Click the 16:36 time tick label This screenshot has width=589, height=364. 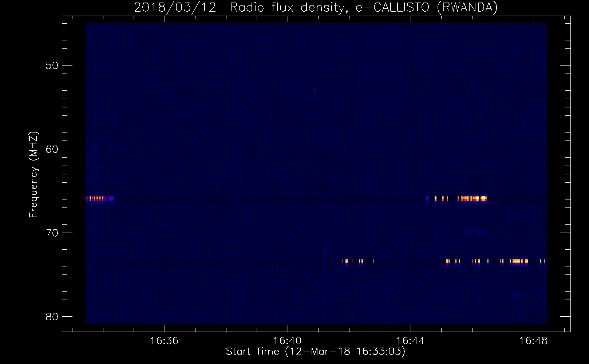165,341
